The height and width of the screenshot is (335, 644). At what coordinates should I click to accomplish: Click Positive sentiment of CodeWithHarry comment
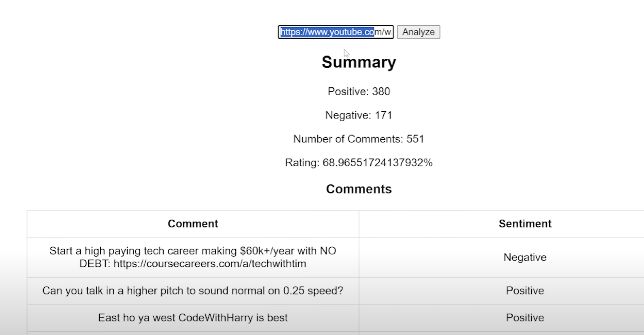525,318
